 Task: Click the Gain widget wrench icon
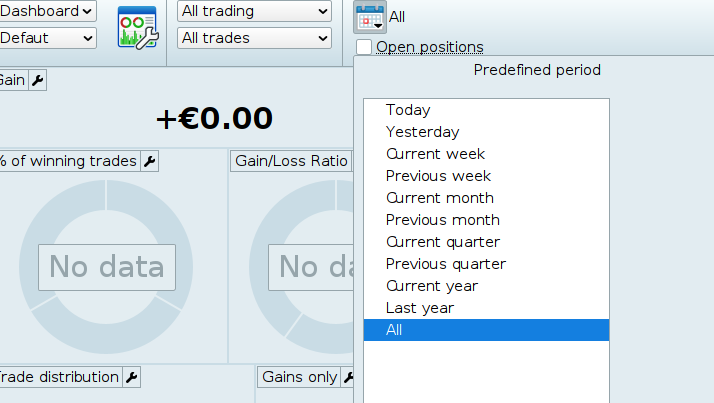coord(38,80)
